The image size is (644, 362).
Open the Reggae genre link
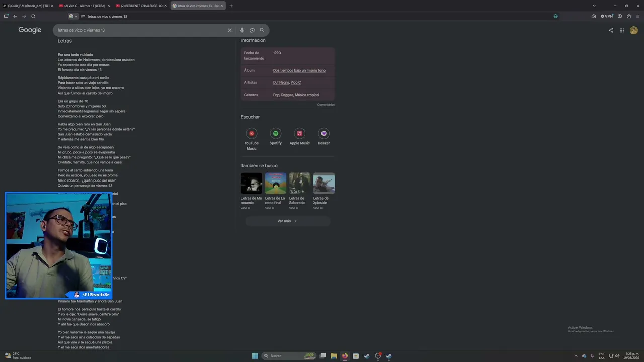point(287,95)
